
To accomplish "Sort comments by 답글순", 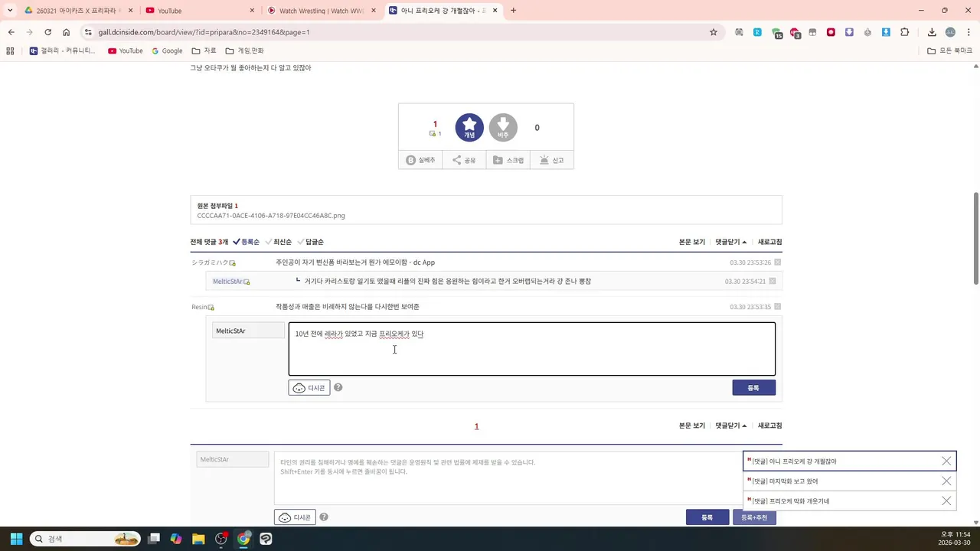I will pos(311,242).
